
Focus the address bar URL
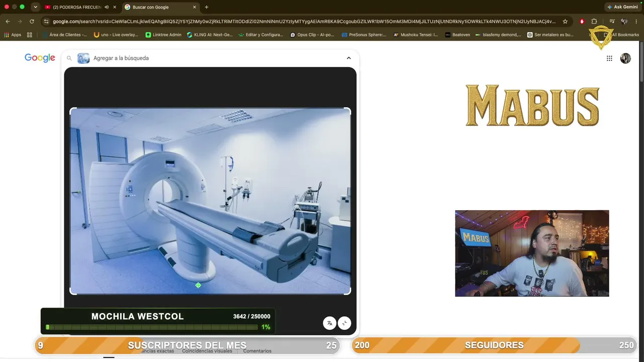(x=304, y=22)
